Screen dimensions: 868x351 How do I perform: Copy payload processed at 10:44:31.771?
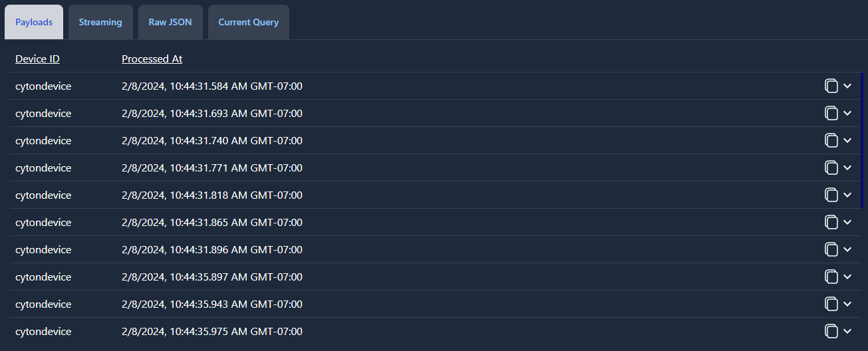(x=831, y=168)
